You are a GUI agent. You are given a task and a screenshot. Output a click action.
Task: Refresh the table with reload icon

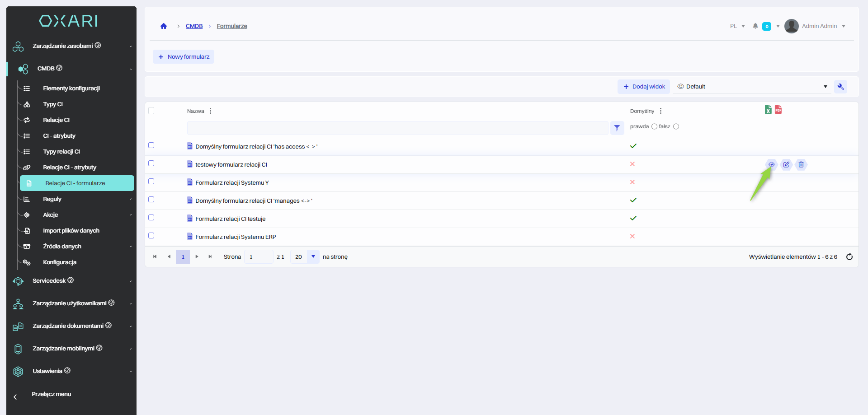pos(849,257)
